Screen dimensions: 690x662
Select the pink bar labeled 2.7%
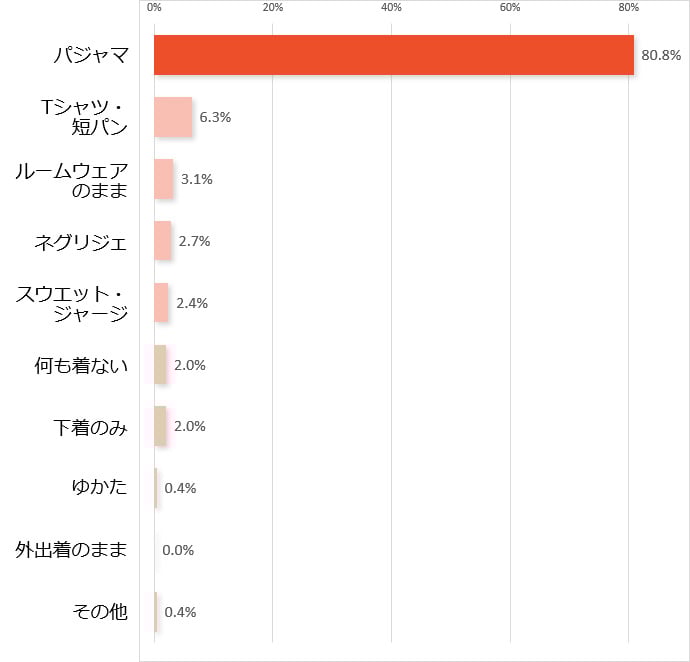162,241
